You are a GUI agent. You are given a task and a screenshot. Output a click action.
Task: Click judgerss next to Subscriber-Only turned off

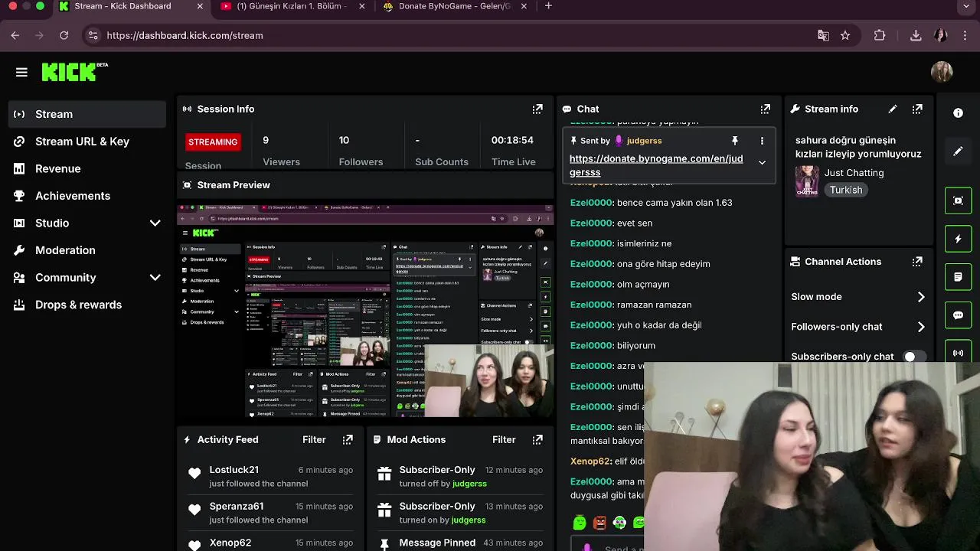[469, 484]
